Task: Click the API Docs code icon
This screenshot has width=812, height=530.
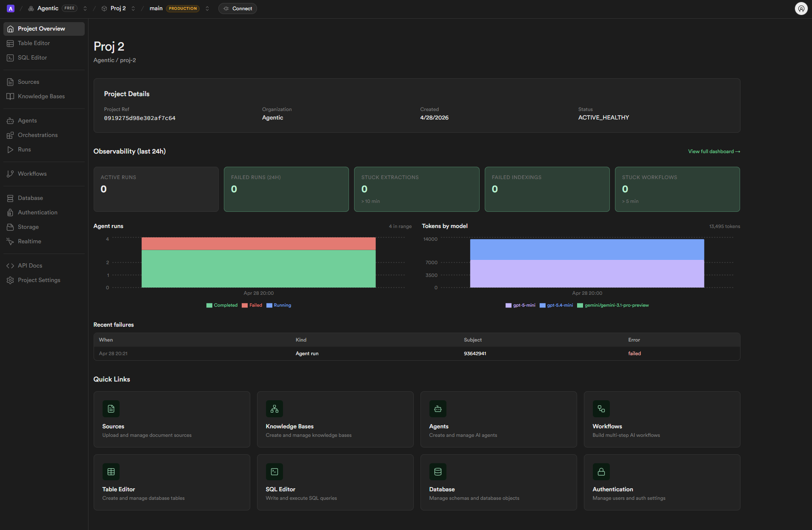Action: (x=10, y=266)
